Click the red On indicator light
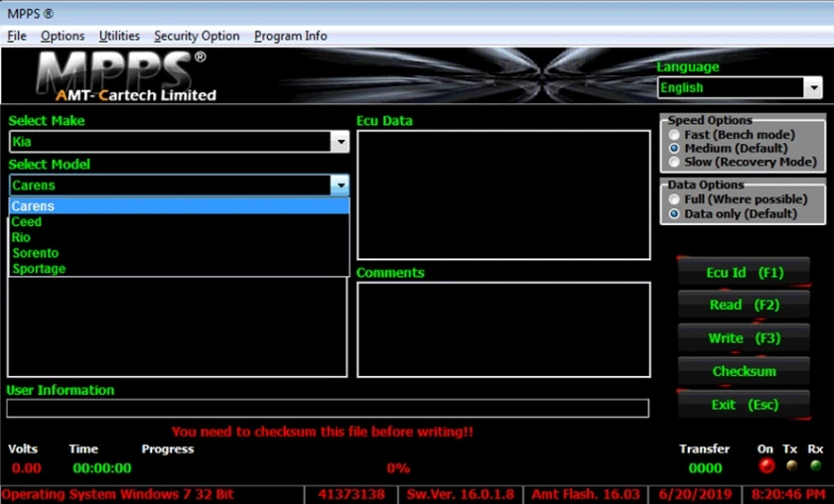Viewport: 834px width, 504px height. [x=766, y=465]
